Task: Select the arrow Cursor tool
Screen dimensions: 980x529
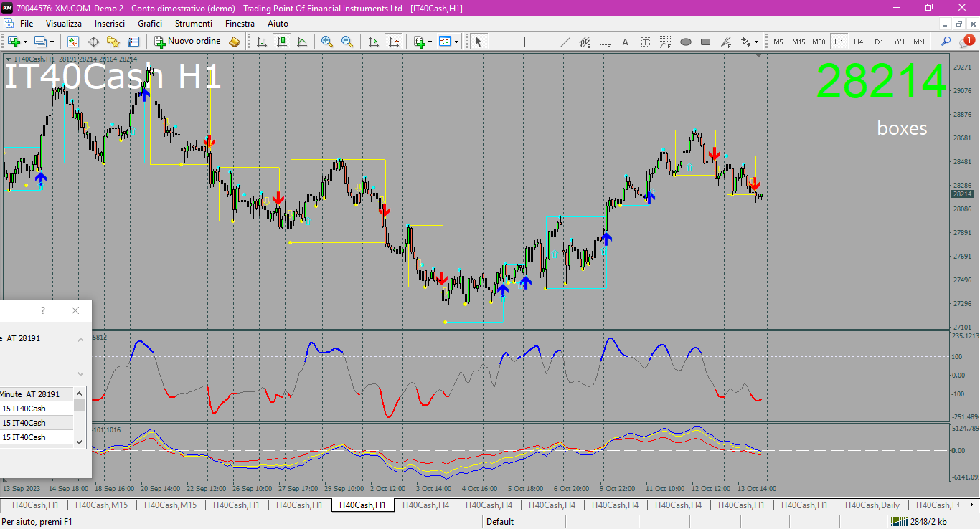Action: [x=479, y=42]
